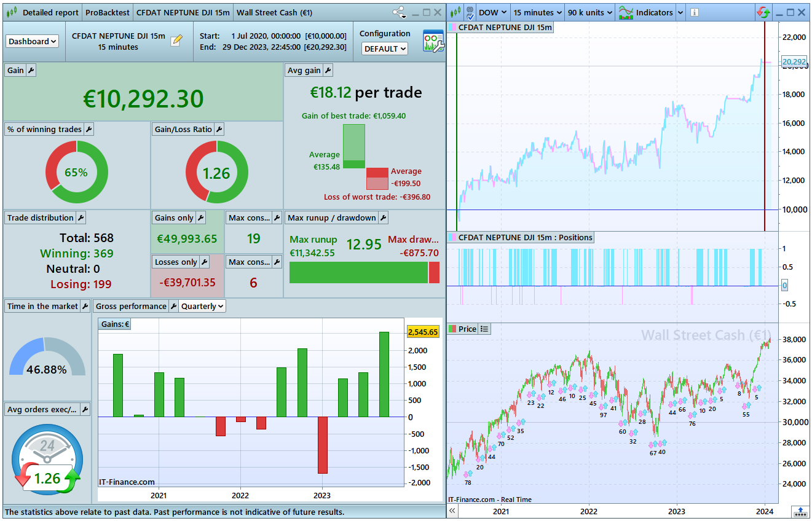Click the tallest green quarterly gains bar
This screenshot has width=812, height=521.
click(384, 375)
